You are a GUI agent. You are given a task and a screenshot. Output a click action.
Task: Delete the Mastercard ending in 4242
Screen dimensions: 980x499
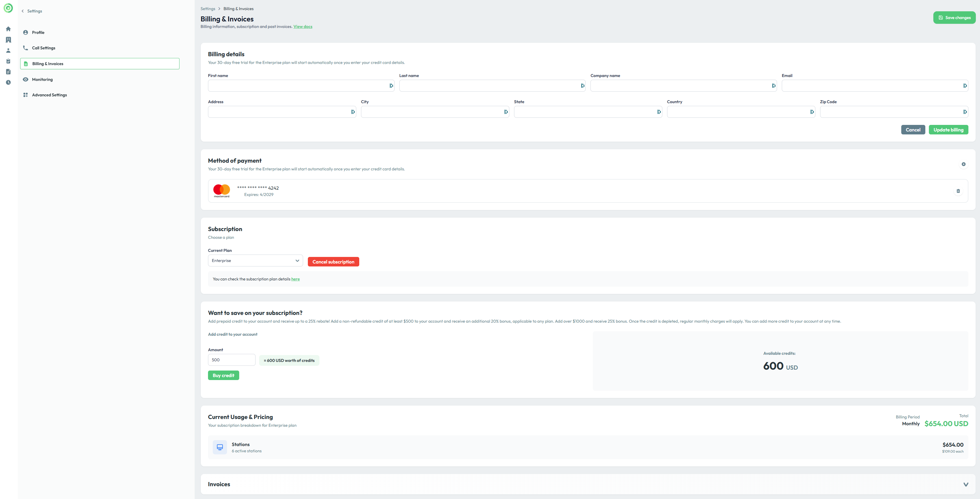pyautogui.click(x=958, y=191)
